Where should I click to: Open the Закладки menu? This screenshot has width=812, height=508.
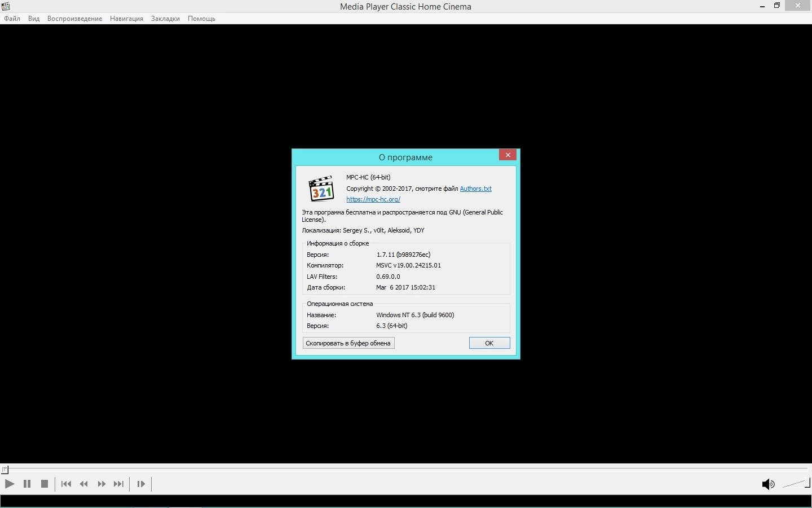165,19
